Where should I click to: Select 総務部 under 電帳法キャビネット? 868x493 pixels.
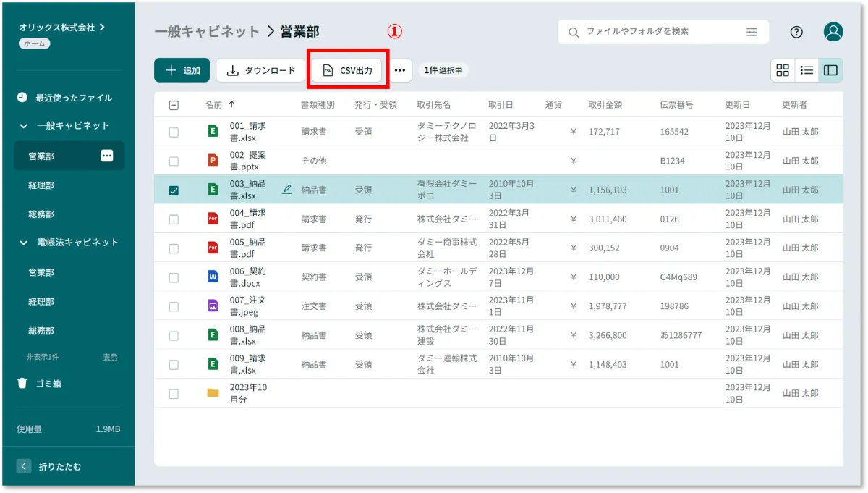(41, 331)
